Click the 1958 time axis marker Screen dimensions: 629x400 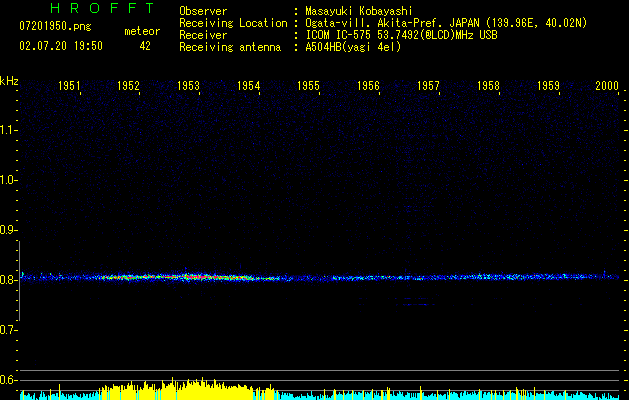coord(489,85)
